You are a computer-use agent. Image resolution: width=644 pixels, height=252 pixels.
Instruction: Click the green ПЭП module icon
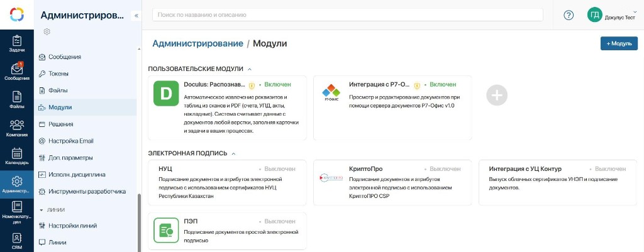[x=166, y=230]
